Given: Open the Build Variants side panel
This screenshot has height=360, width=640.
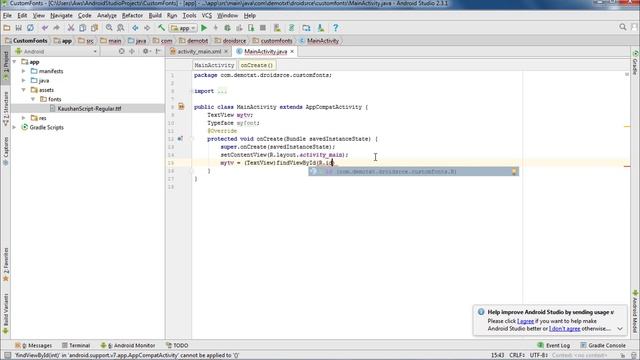Looking at the screenshot, I should click(x=6, y=313).
